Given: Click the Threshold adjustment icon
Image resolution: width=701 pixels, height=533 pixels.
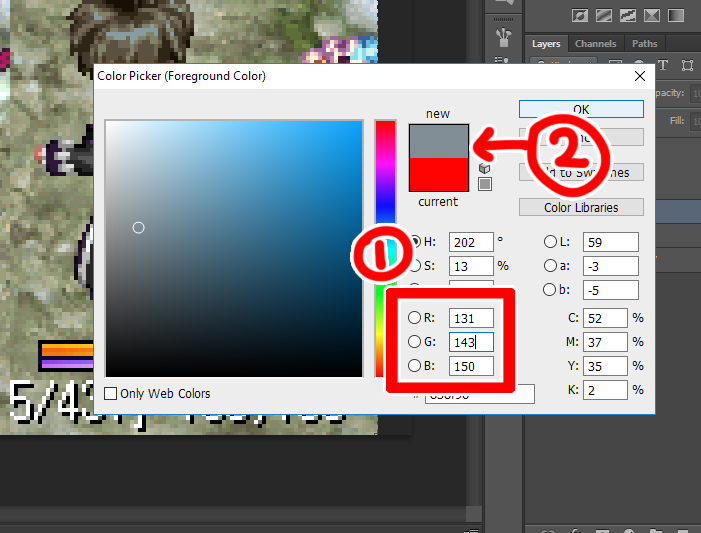Looking at the screenshot, I should [628, 16].
